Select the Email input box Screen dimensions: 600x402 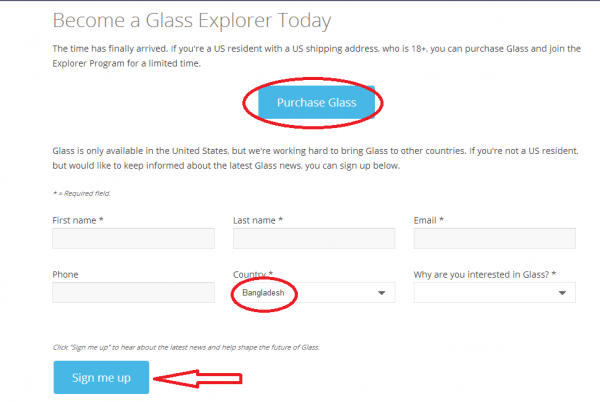494,239
